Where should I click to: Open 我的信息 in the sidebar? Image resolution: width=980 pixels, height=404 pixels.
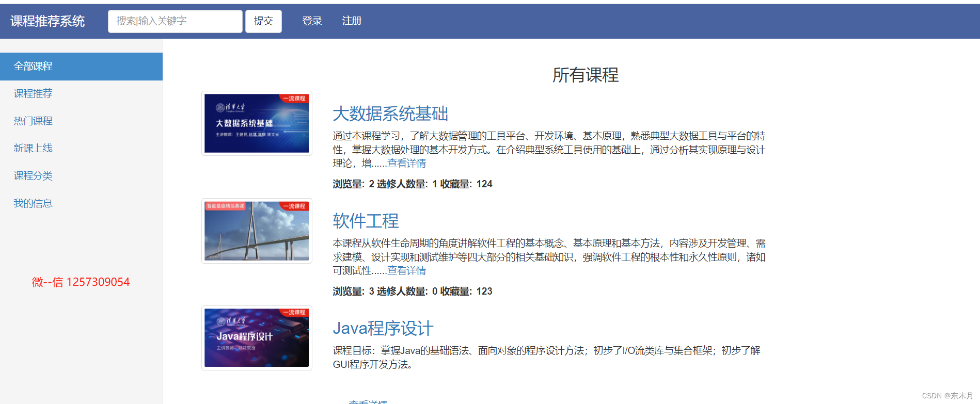click(81, 203)
